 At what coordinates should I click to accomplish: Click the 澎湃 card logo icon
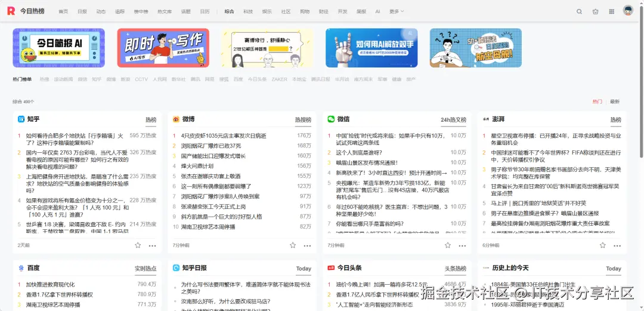pos(486,119)
